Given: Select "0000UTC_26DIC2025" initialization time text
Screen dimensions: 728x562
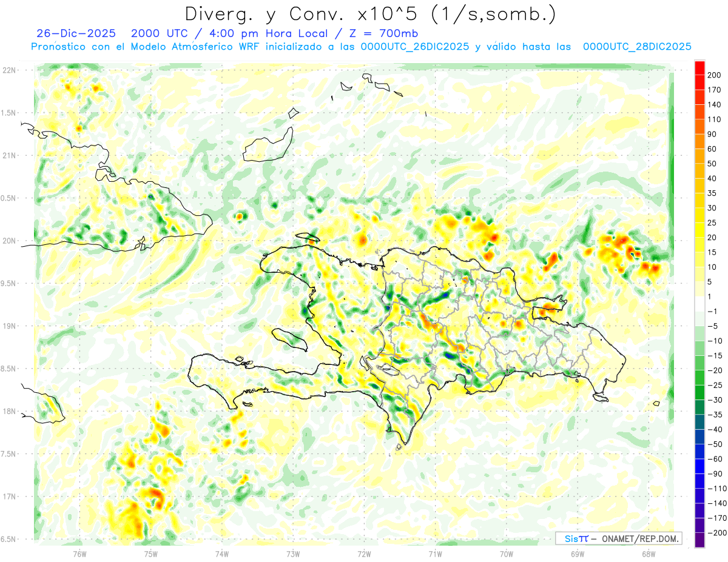Looking at the screenshot, I should (415, 47).
